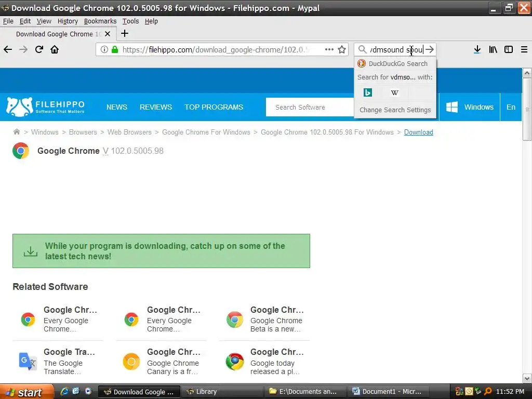Screen dimensions: 532x399
Task: Go to FileHippo NEWS section
Action: pyautogui.click(x=117, y=107)
